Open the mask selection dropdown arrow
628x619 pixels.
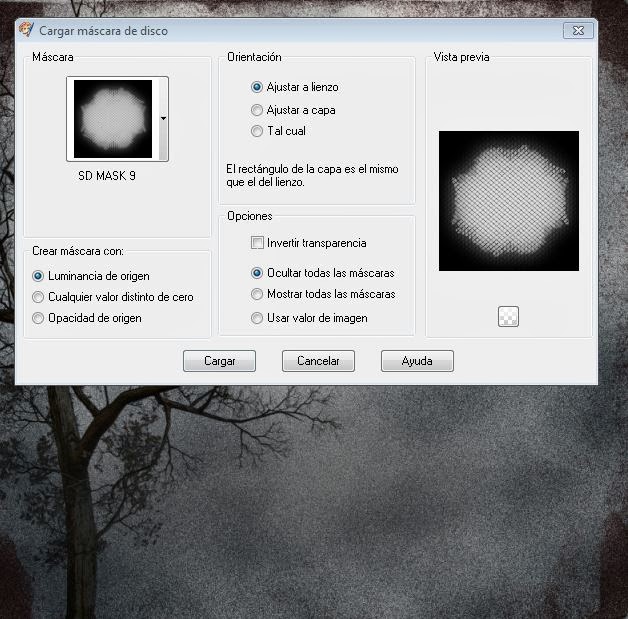click(x=163, y=119)
